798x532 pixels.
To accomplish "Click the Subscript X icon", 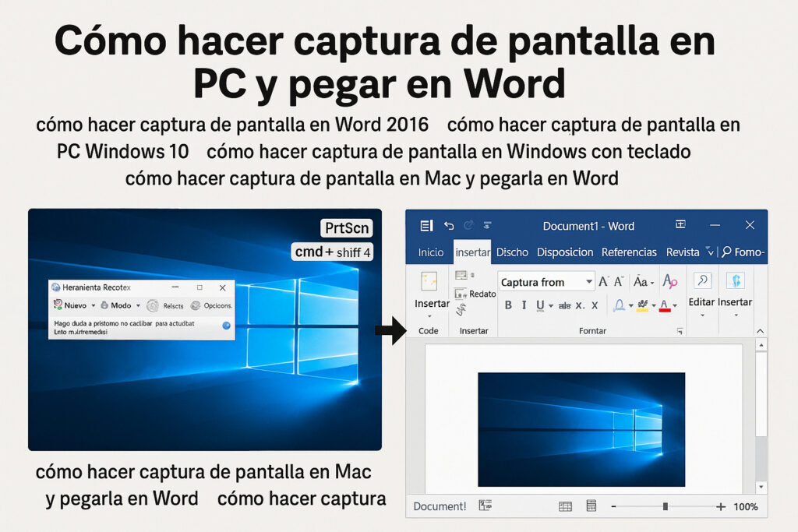I will click(x=580, y=305).
